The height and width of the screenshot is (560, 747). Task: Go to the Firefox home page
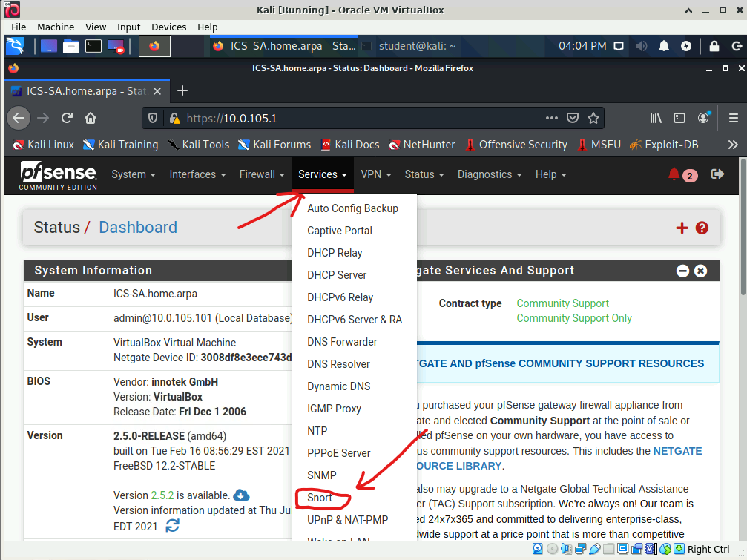pyautogui.click(x=91, y=118)
